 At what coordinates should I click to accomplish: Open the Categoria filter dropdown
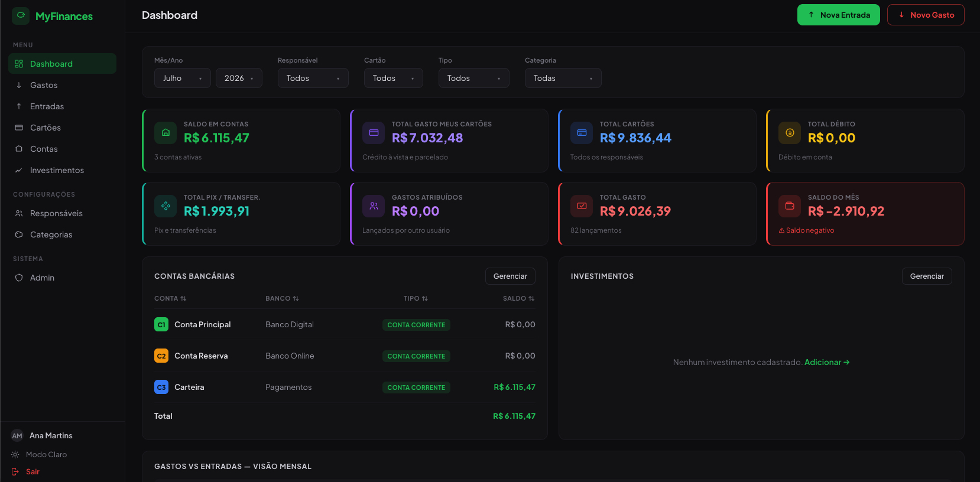(563, 78)
